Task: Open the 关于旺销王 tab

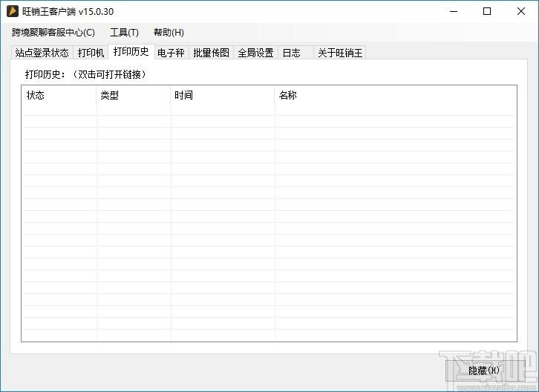Action: (339, 53)
